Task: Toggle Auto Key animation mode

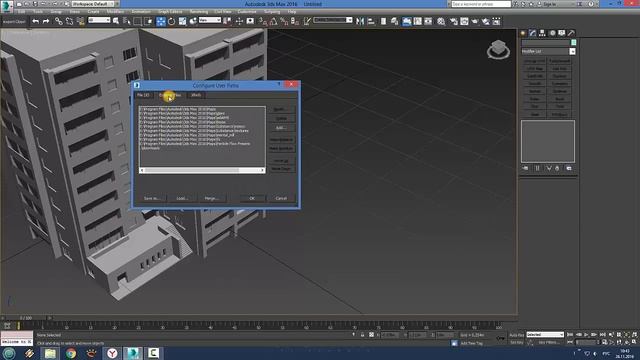Action: click(x=516, y=335)
